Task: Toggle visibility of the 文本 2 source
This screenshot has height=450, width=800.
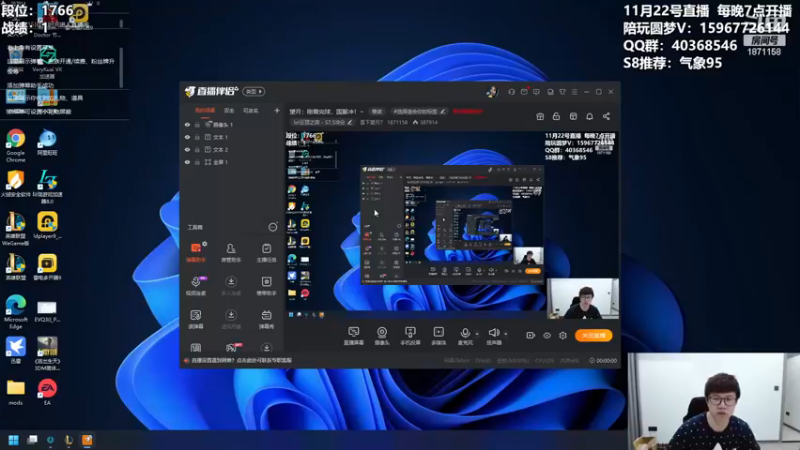Action: [187, 149]
